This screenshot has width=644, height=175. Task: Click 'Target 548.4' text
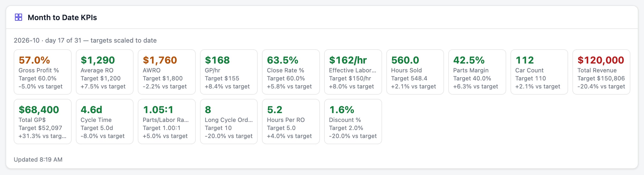[409, 78]
